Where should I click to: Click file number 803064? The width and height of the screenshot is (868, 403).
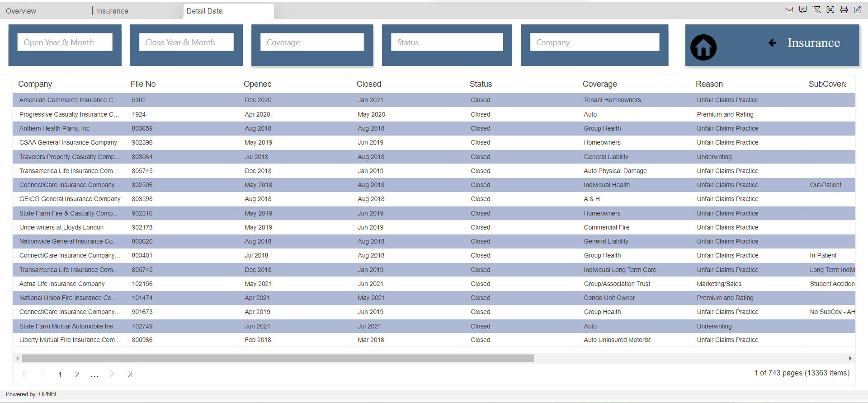click(x=142, y=157)
